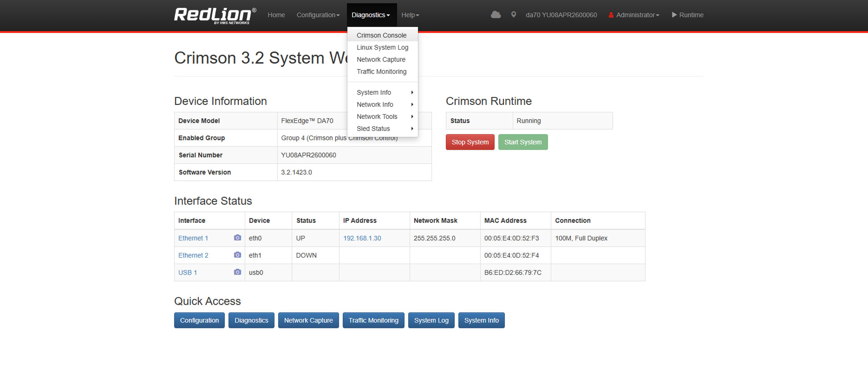This screenshot has width=868, height=369.
Task: Choose Network Capture in Diagnostics menu
Action: [x=383, y=59]
